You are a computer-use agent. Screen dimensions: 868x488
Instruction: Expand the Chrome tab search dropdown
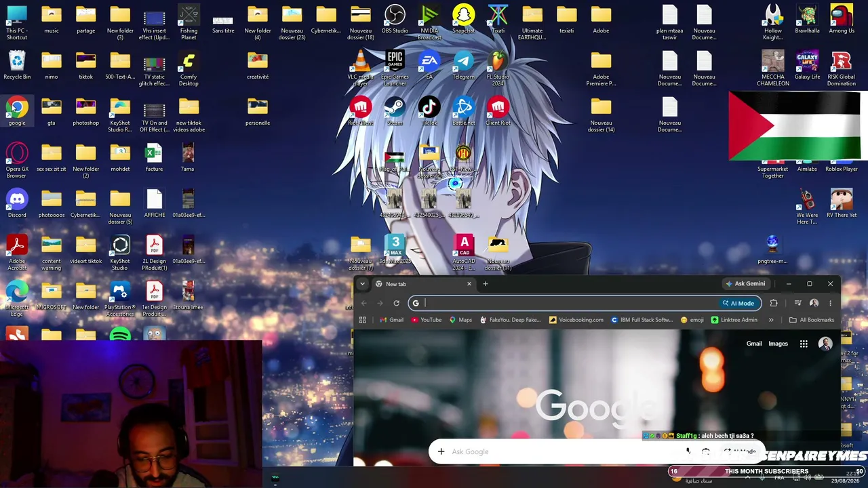[x=363, y=284]
